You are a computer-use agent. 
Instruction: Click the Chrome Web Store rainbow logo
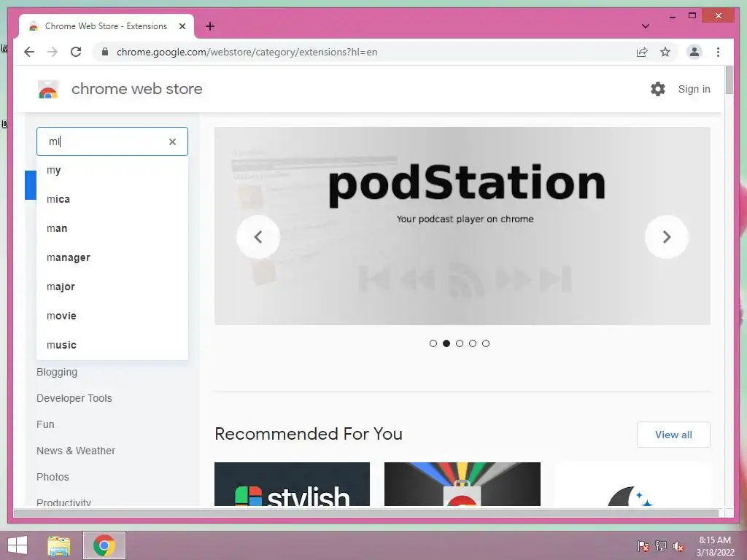click(x=47, y=89)
